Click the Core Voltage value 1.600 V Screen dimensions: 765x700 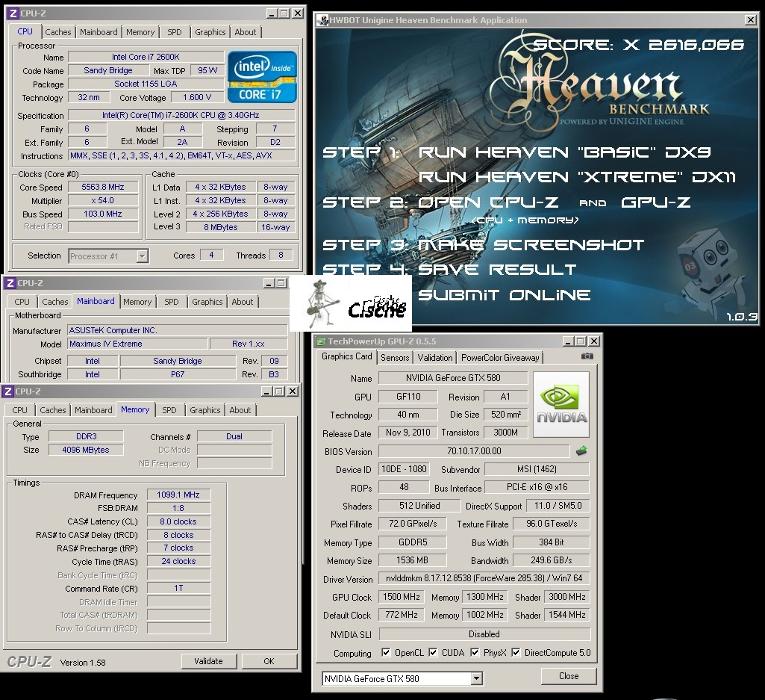[x=197, y=97]
